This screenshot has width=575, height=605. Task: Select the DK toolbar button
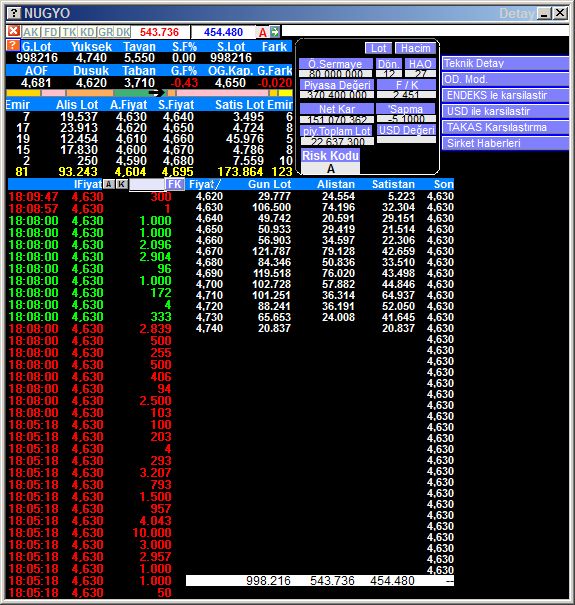(123, 32)
